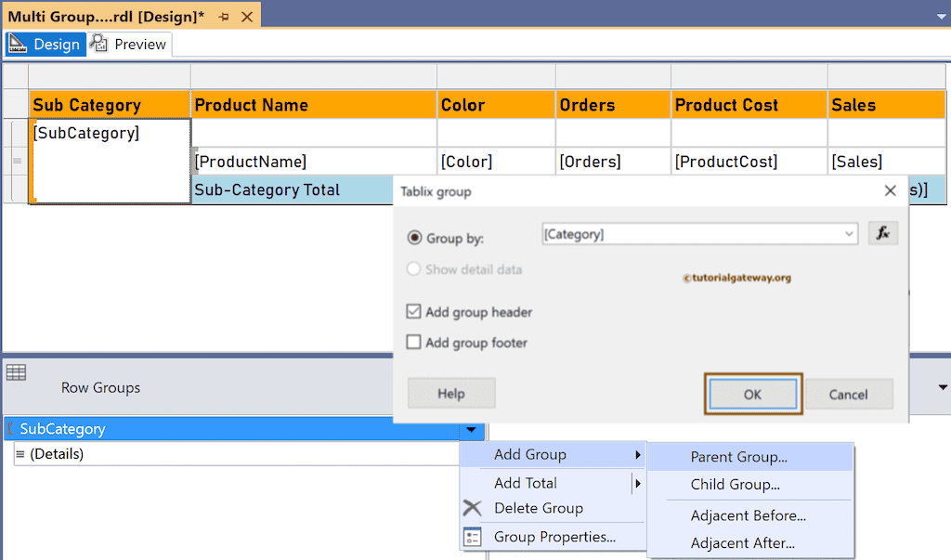The image size is (951, 560).
Task: Click the fx expression button
Action: (x=883, y=234)
